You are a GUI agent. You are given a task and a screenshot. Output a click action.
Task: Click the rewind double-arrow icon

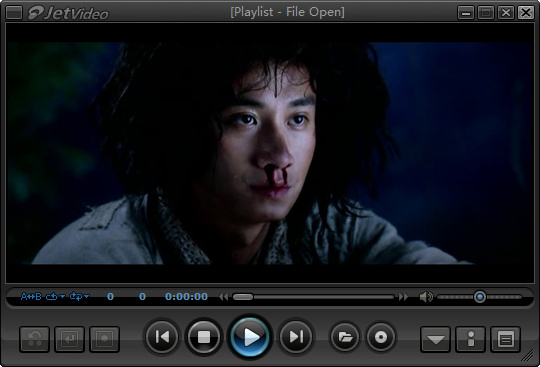click(224, 297)
